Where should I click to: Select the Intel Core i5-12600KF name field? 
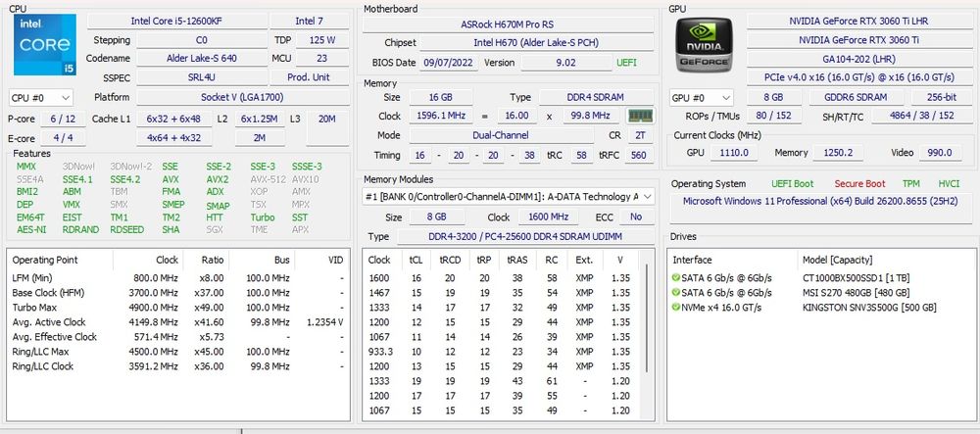coord(176,22)
